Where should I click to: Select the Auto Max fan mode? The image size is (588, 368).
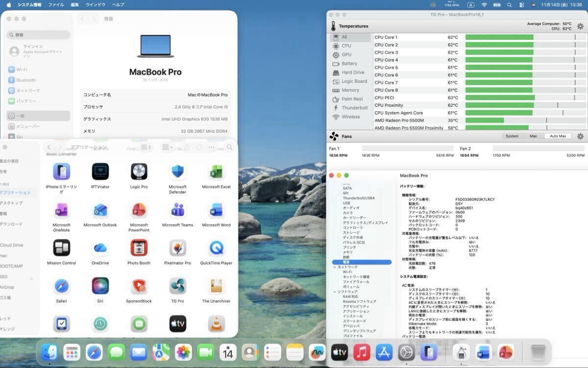[x=558, y=136]
